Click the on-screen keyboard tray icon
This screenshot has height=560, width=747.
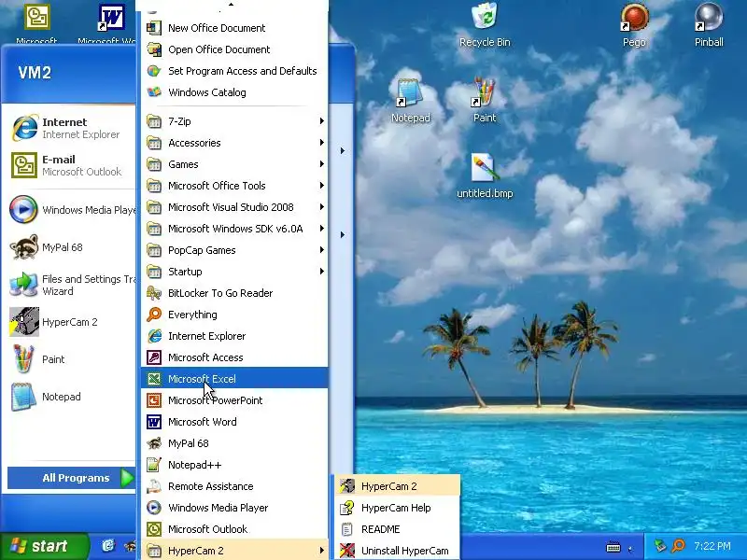[613, 547]
